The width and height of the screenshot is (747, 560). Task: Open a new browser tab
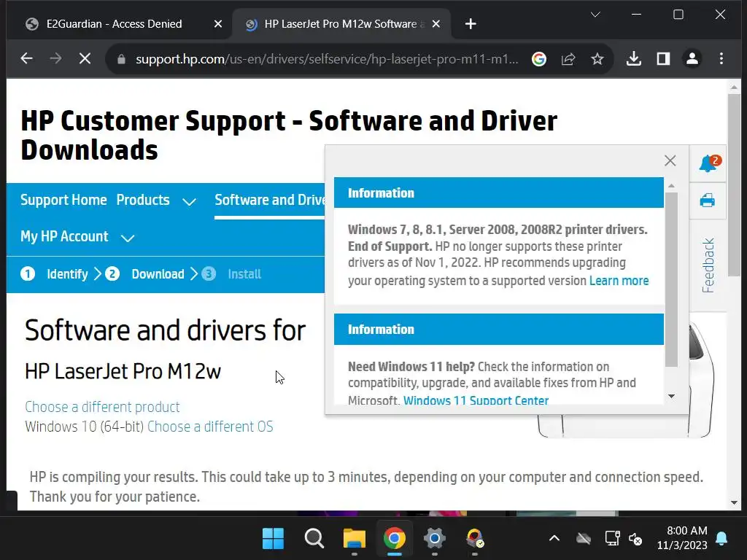(471, 24)
